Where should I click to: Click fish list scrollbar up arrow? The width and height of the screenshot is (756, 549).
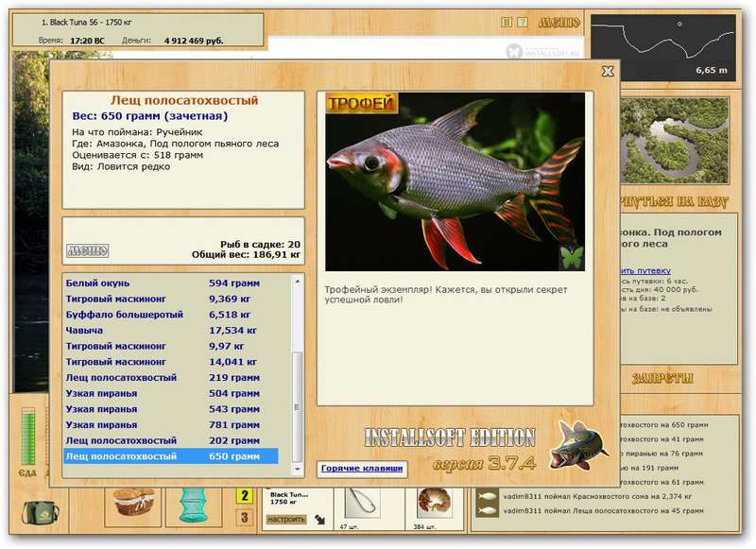coord(298,282)
